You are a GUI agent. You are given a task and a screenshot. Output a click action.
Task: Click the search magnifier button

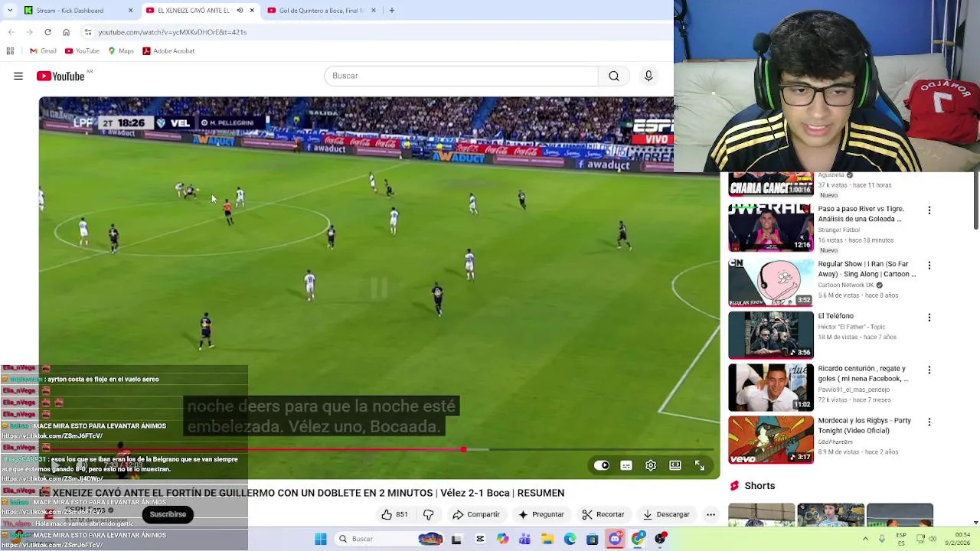614,76
